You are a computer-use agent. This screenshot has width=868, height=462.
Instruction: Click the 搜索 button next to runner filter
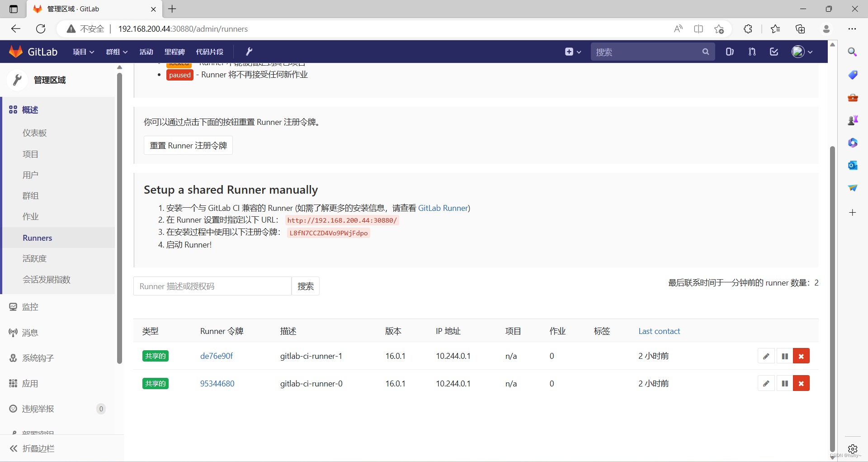[306, 286]
